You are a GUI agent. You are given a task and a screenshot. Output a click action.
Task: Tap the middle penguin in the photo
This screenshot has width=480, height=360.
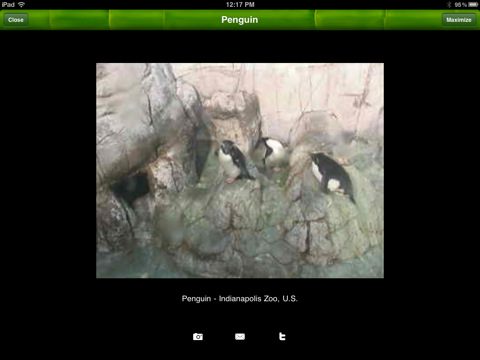[x=273, y=153]
